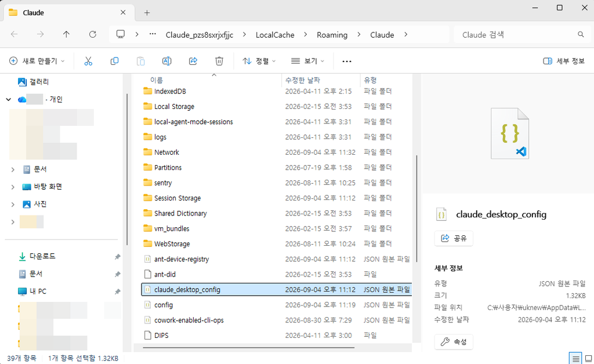Switch to large thumbnails view icon in status bar
The image size is (594, 364).
coord(588,358)
